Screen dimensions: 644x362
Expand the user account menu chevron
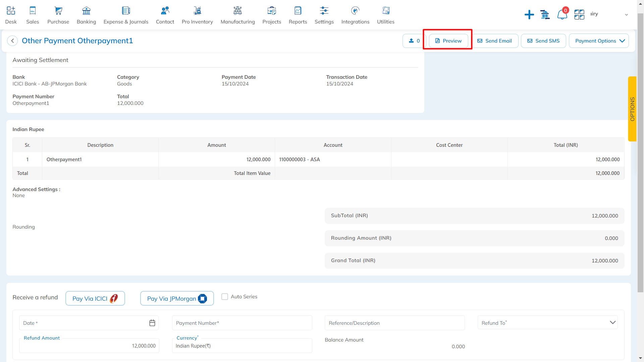(x=626, y=15)
